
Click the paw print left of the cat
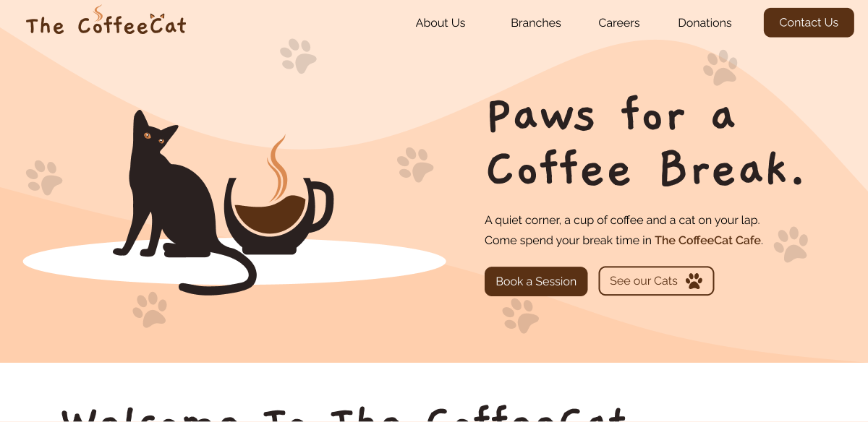(44, 178)
